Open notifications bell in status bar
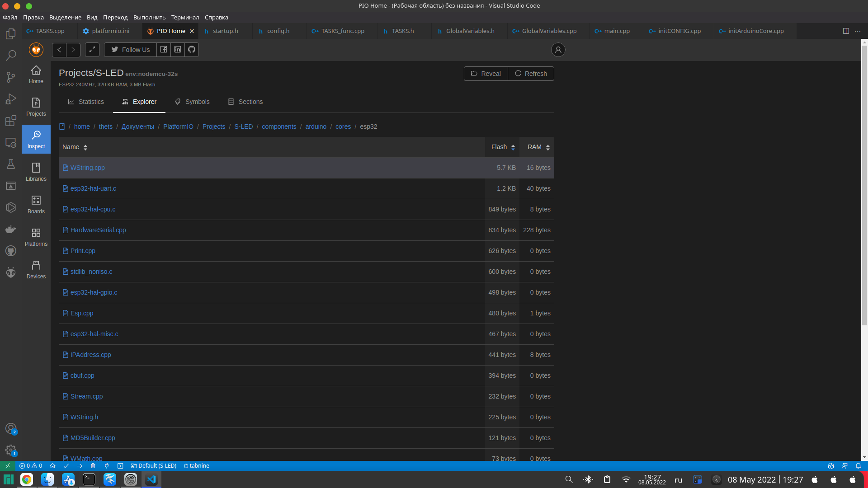The image size is (868, 488). click(858, 466)
